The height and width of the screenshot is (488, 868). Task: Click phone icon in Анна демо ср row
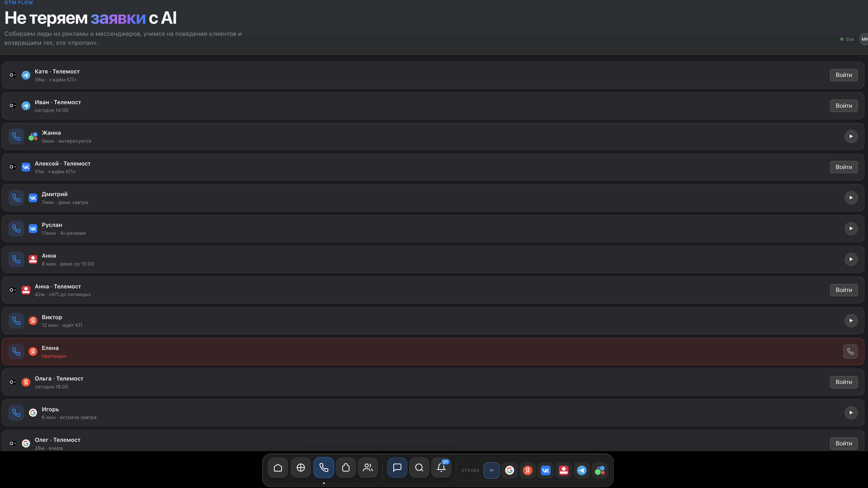click(16, 259)
